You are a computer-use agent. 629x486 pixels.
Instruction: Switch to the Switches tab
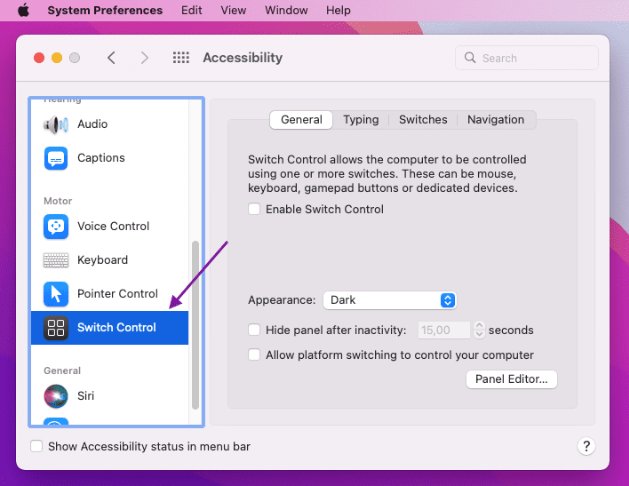coord(423,119)
